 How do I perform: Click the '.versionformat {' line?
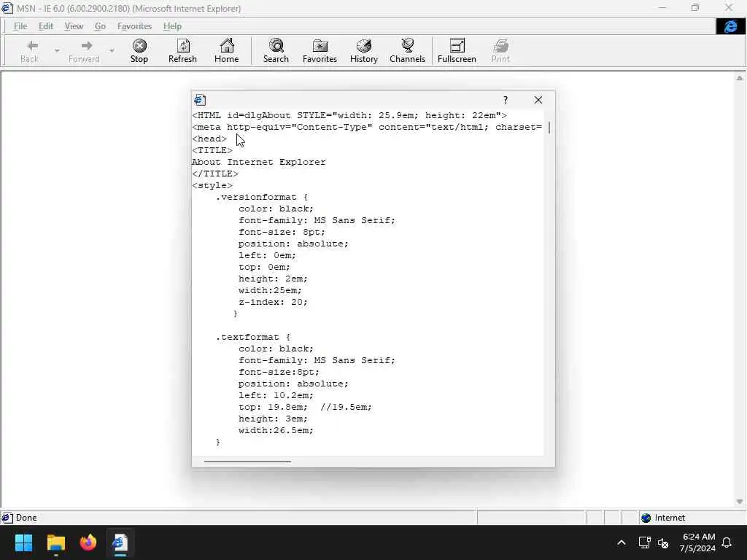click(x=262, y=197)
